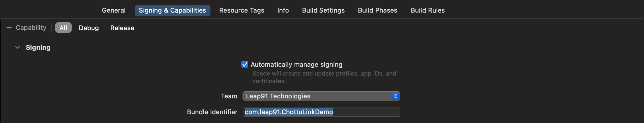Filter capabilities by Debug configuration
644x123 pixels.
tap(89, 28)
